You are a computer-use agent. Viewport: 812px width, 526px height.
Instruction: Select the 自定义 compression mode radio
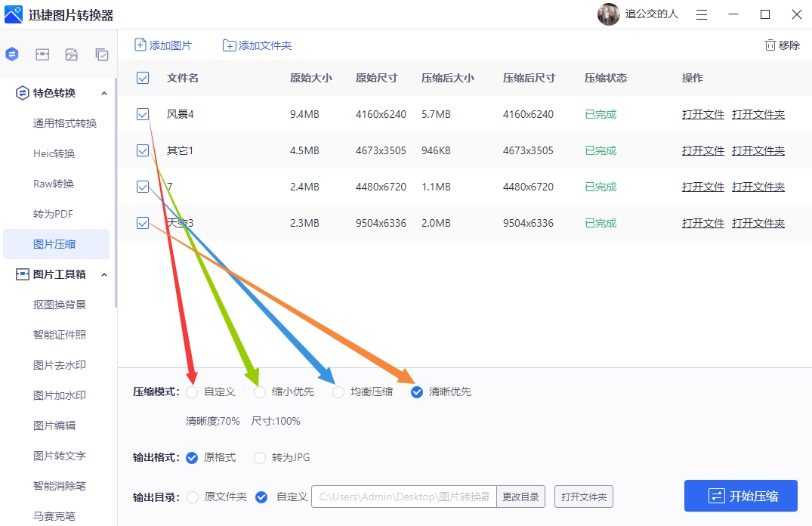coord(192,392)
